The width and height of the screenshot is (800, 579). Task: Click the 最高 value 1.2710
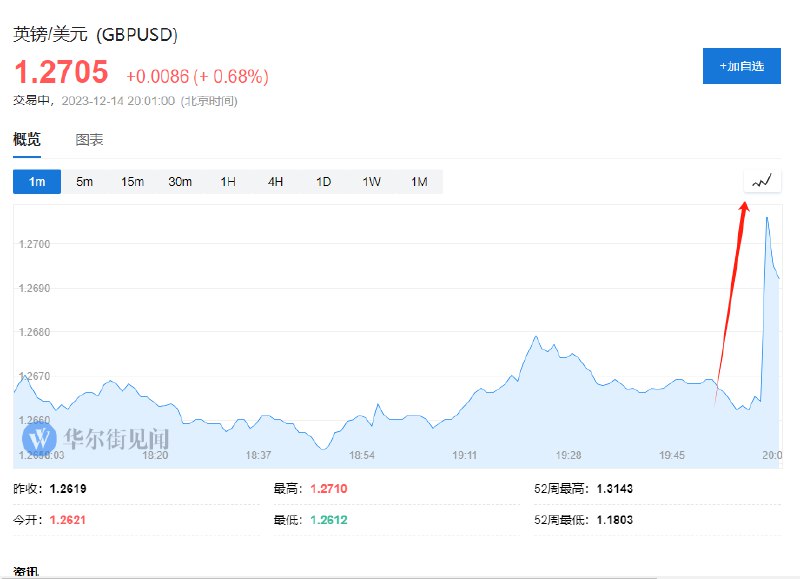(x=329, y=489)
